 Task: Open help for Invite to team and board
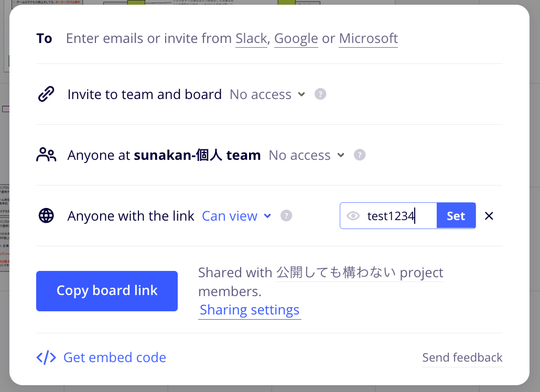pos(320,94)
